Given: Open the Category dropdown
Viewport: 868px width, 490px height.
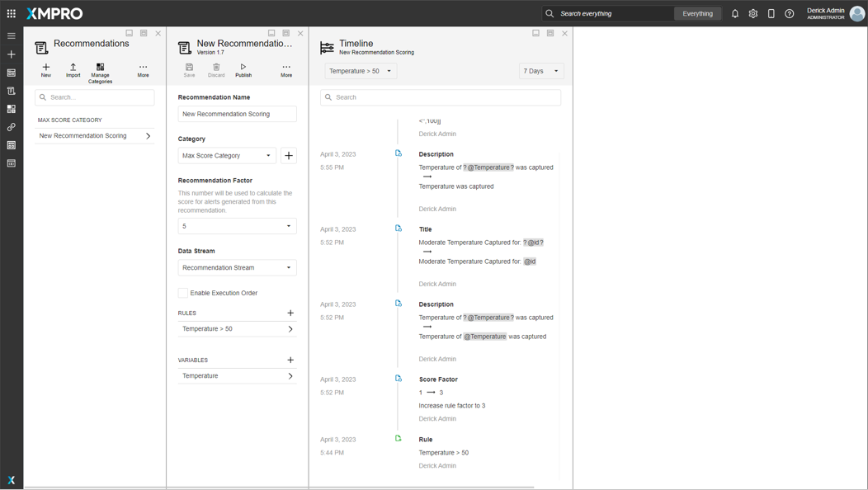Looking at the screenshot, I should coord(227,155).
